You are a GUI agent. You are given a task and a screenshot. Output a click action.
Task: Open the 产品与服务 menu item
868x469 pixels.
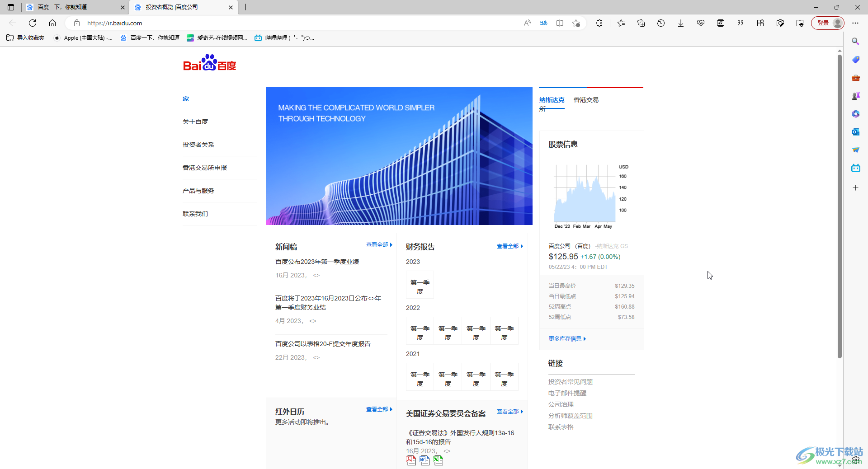198,191
